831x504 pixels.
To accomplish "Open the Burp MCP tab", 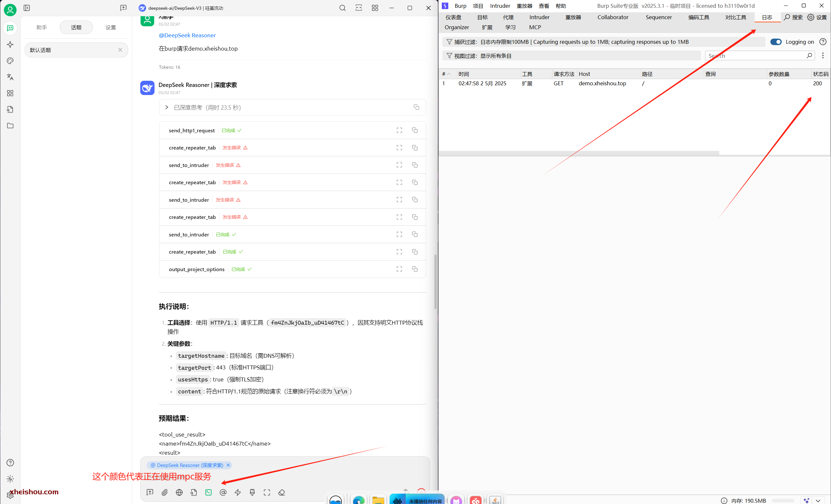I will (x=535, y=27).
